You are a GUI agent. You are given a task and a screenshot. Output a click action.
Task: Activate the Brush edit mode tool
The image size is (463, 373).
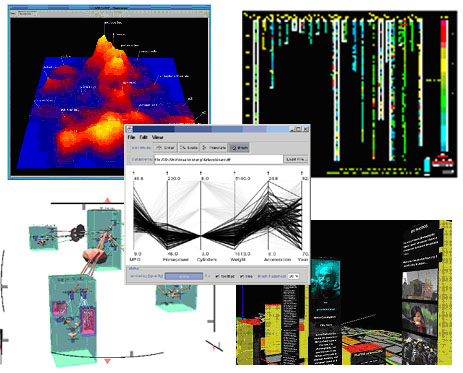239,148
